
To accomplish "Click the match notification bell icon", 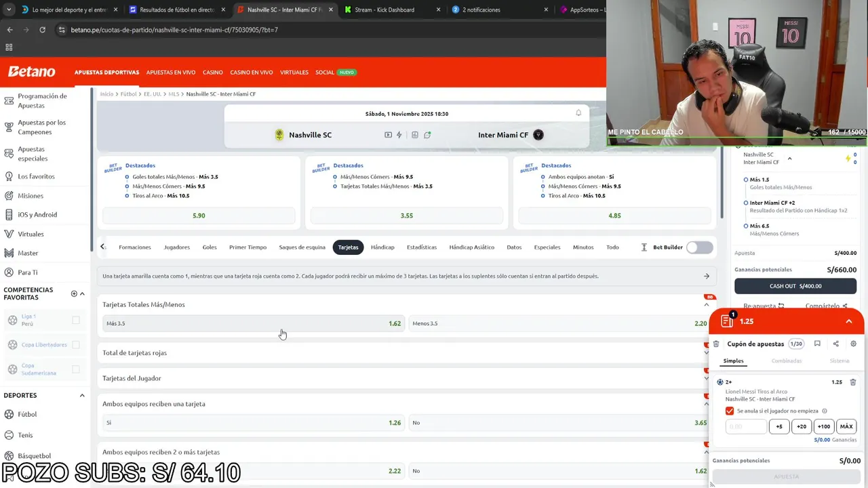I will [x=578, y=113].
